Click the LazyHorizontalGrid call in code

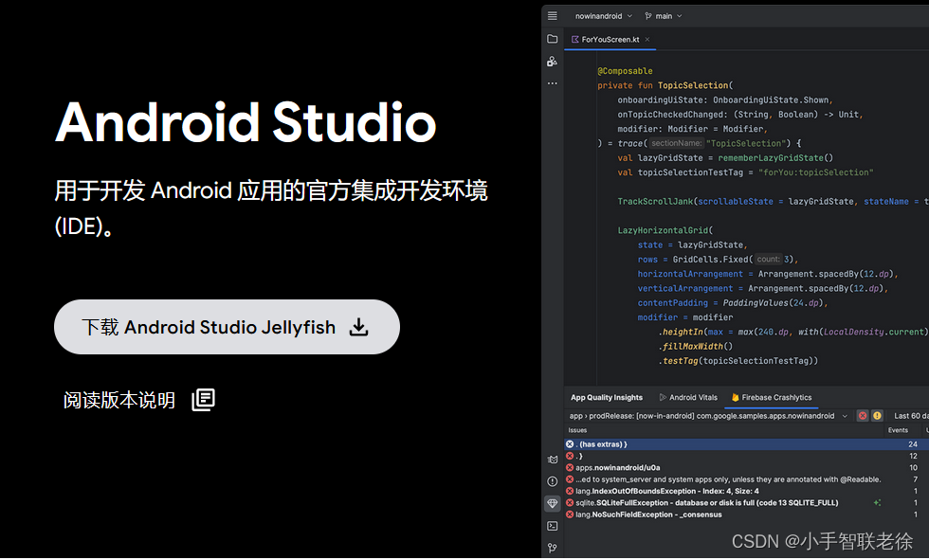663,230
